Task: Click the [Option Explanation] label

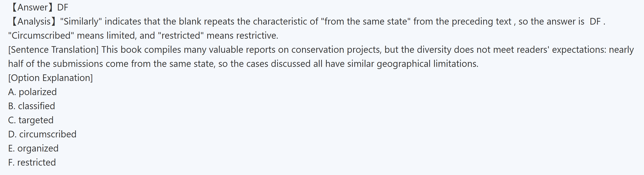Action: tap(51, 78)
